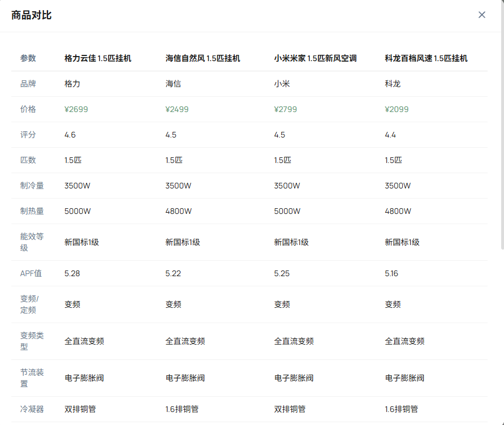The height and width of the screenshot is (425, 504).
Task: Click 双排铜管 condenser cell for 小米
Action: [290, 409]
